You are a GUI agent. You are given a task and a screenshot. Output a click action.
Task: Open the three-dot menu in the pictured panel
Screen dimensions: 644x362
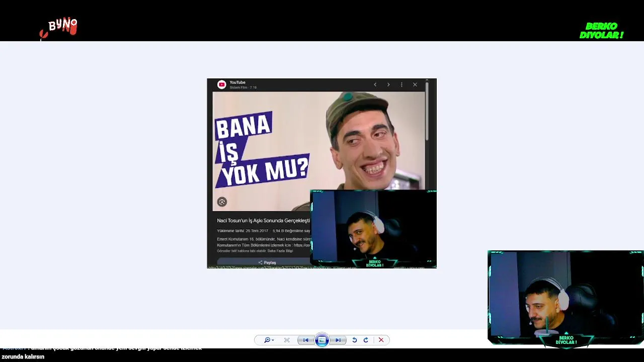tap(401, 84)
